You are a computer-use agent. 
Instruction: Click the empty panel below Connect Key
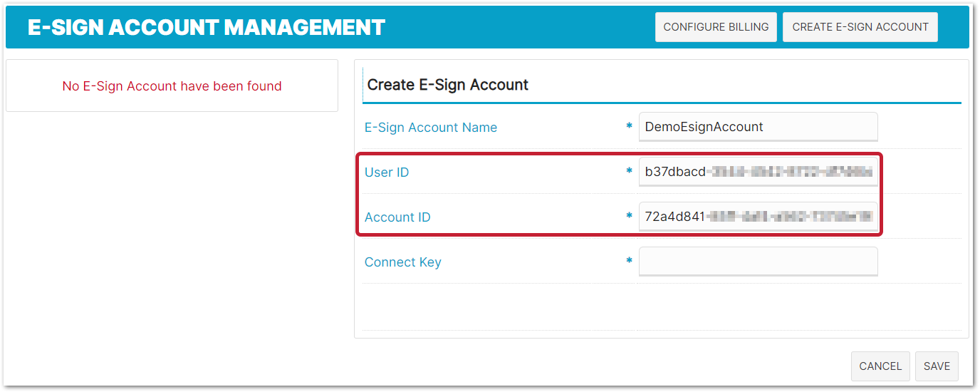[662, 306]
